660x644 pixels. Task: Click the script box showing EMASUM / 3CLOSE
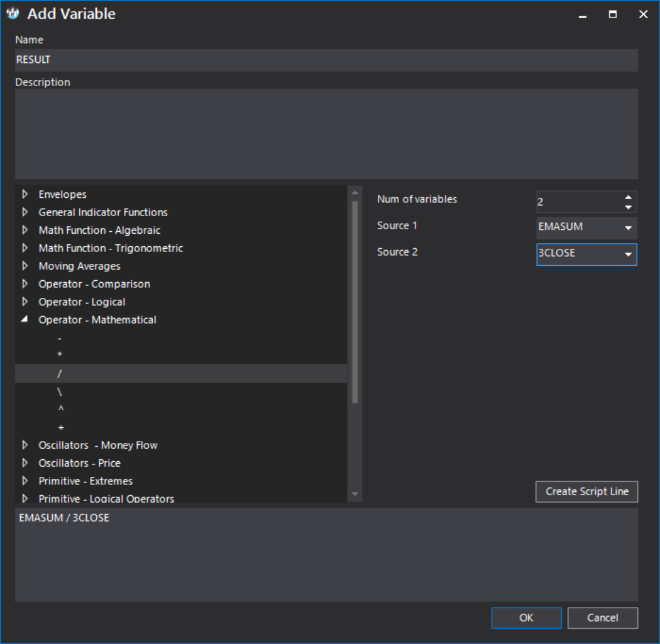click(x=326, y=554)
